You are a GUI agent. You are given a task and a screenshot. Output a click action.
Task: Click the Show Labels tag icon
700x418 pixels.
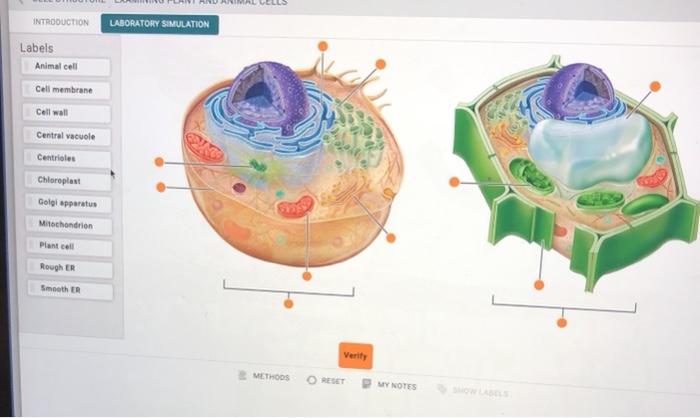pyautogui.click(x=442, y=389)
